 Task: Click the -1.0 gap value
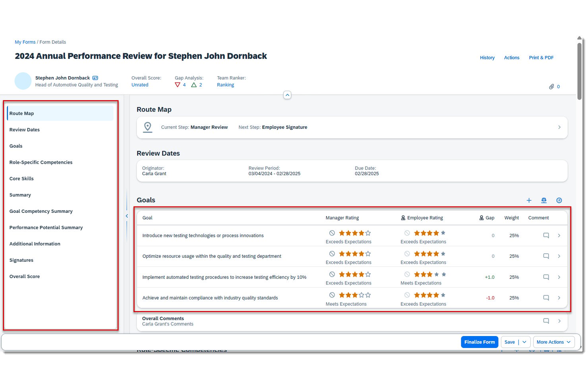pos(490,298)
